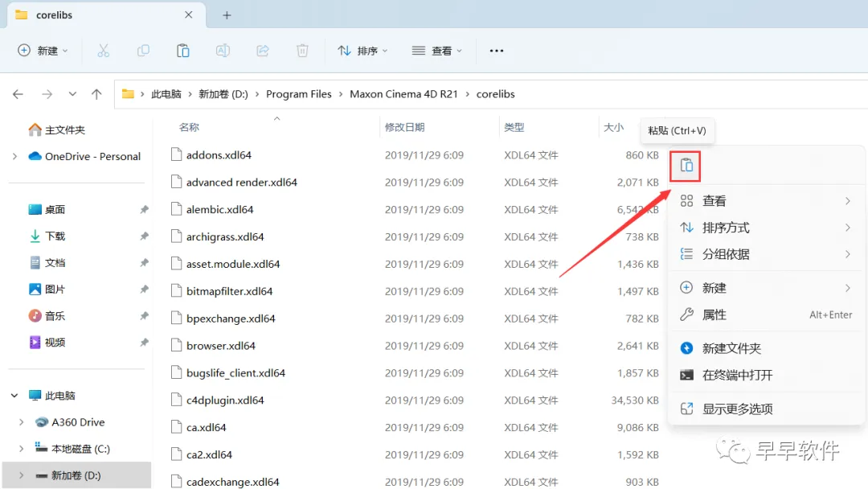The height and width of the screenshot is (489, 868).
Task: Select the bugslife_client.xdl64 file
Action: pyautogui.click(x=235, y=372)
